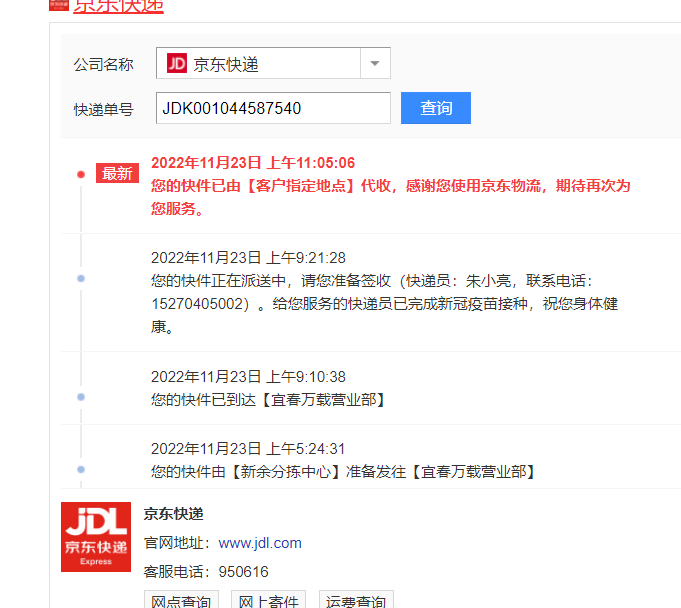681x608 pixels.
Task: Select the 京东快递 company combo box
Action: (273, 63)
